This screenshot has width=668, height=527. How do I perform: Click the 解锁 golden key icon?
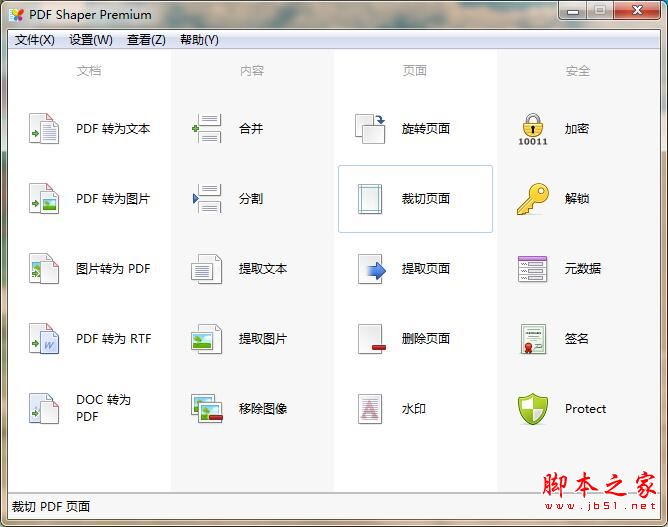(x=533, y=199)
